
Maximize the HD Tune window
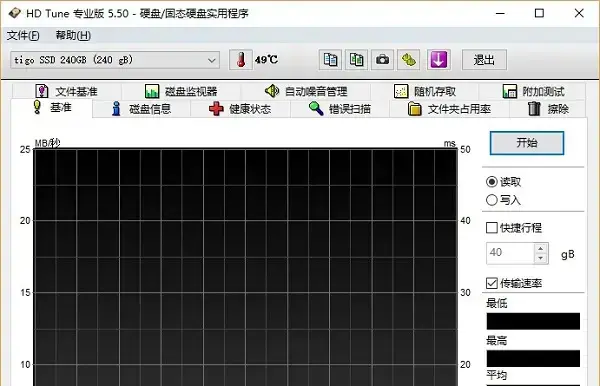[x=539, y=13]
